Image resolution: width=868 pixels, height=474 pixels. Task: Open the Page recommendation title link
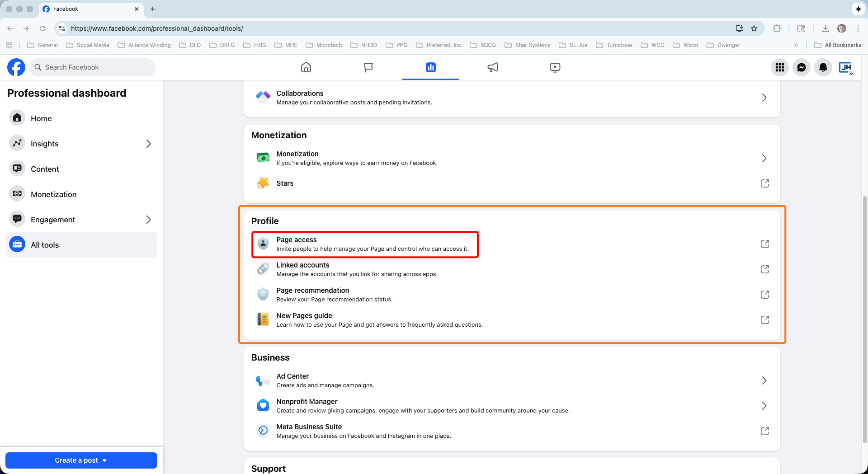click(x=313, y=291)
